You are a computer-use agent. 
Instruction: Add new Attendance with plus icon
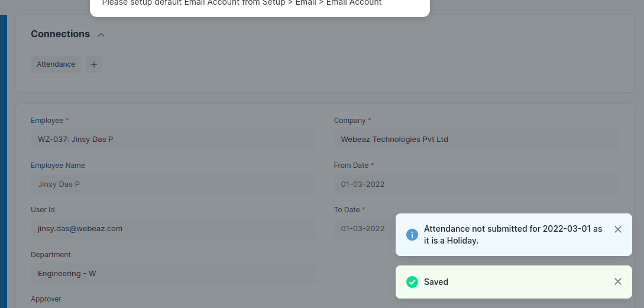[x=94, y=64]
